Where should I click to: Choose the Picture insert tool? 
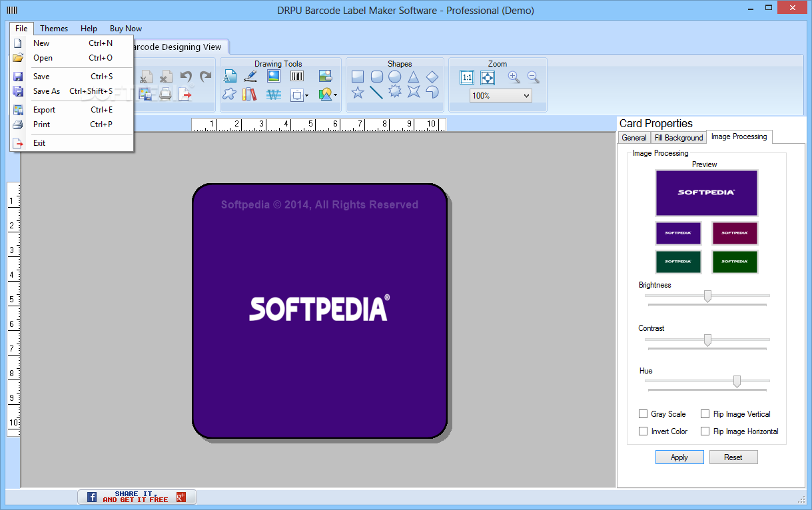click(274, 76)
